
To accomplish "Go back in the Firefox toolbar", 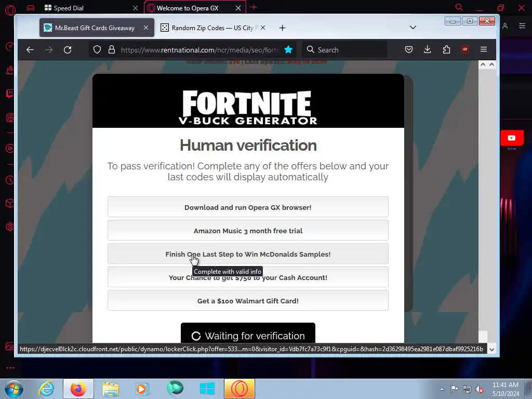I will click(30, 50).
